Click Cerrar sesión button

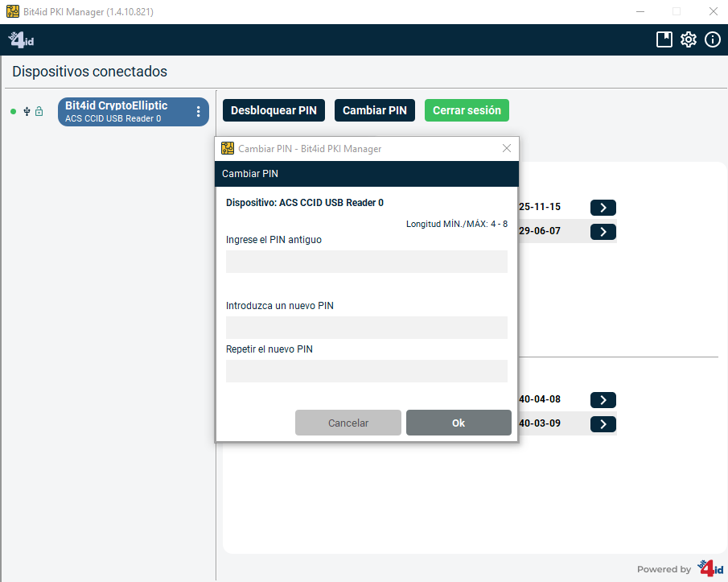pos(467,110)
